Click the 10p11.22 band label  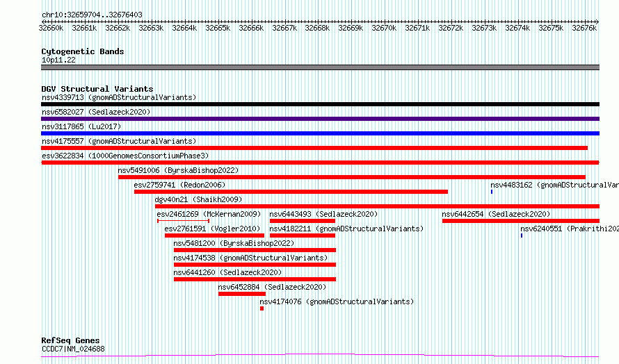pos(58,60)
